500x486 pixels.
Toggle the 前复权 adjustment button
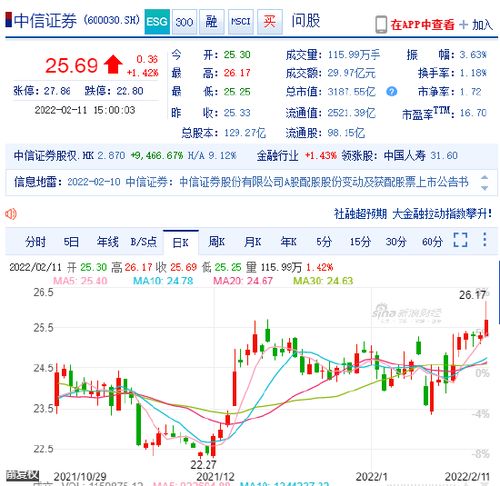[x=23, y=475]
